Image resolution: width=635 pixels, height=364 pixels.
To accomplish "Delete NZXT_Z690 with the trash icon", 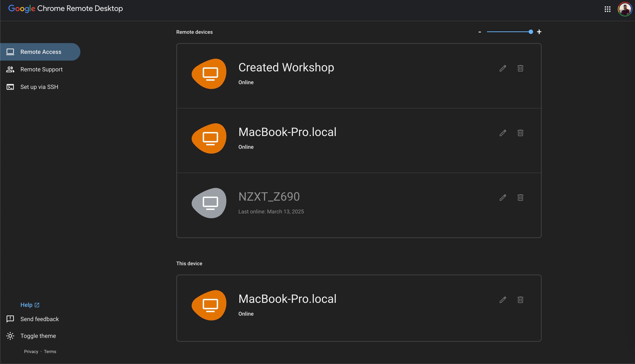I will pyautogui.click(x=520, y=198).
